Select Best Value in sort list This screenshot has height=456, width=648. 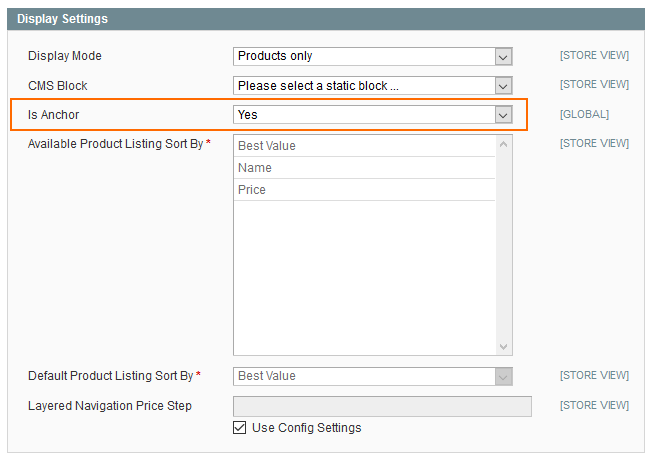pos(365,146)
